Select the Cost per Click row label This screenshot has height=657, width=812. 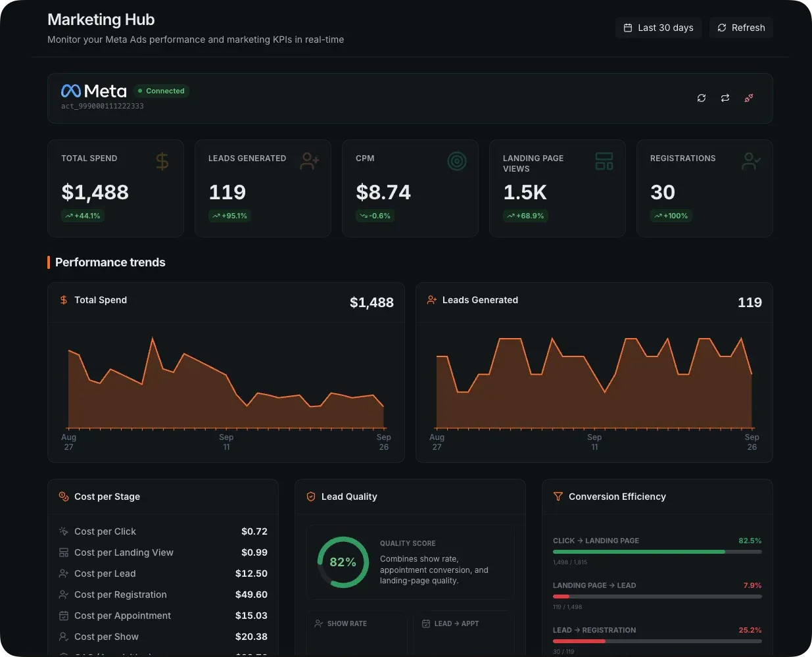[105, 531]
